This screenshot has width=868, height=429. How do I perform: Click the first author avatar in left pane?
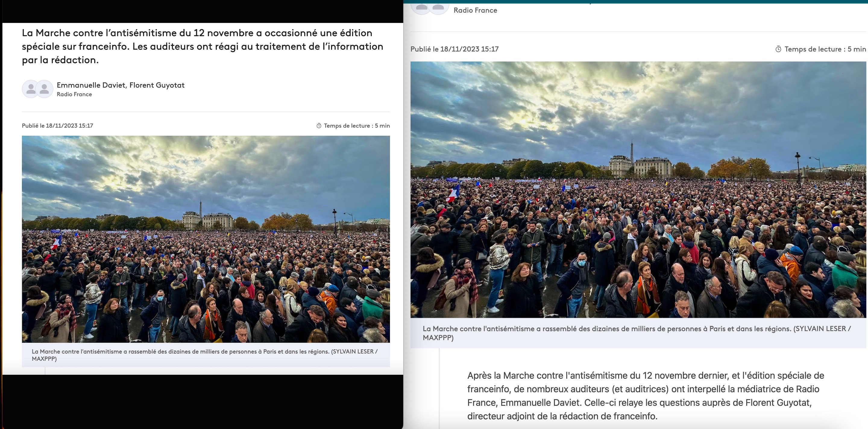(31, 89)
